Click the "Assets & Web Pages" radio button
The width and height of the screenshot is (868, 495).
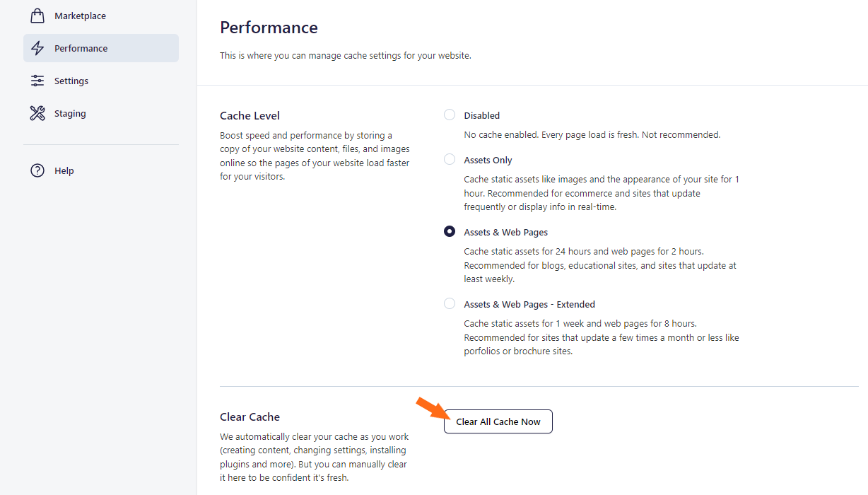coord(450,231)
